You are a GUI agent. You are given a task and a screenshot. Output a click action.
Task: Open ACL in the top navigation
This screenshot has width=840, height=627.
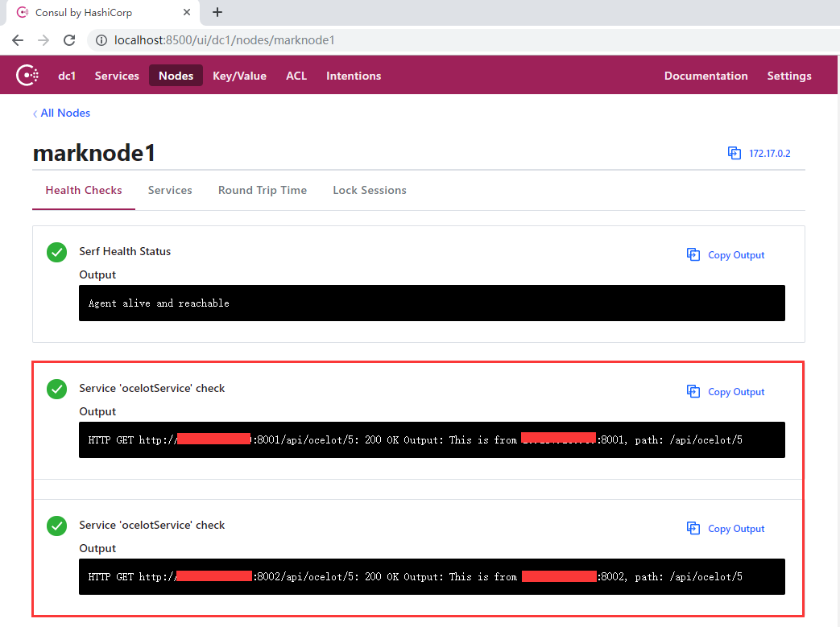(x=296, y=76)
